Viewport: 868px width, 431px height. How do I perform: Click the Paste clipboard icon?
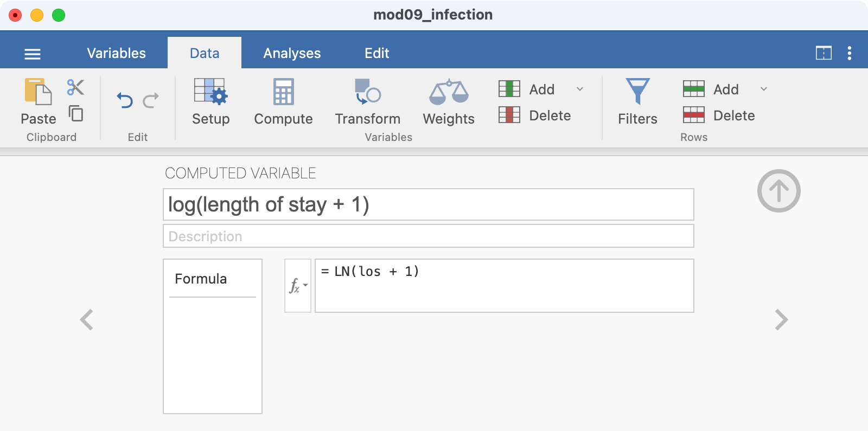38,92
